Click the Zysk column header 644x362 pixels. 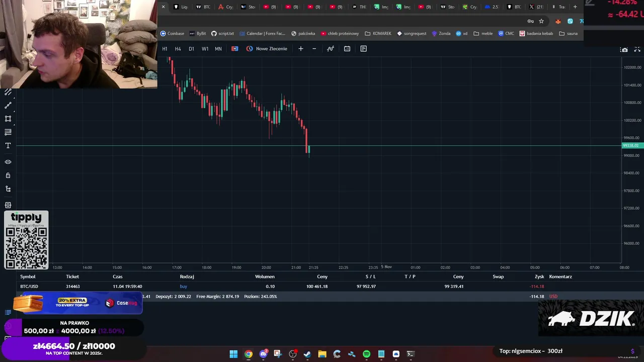539,277
